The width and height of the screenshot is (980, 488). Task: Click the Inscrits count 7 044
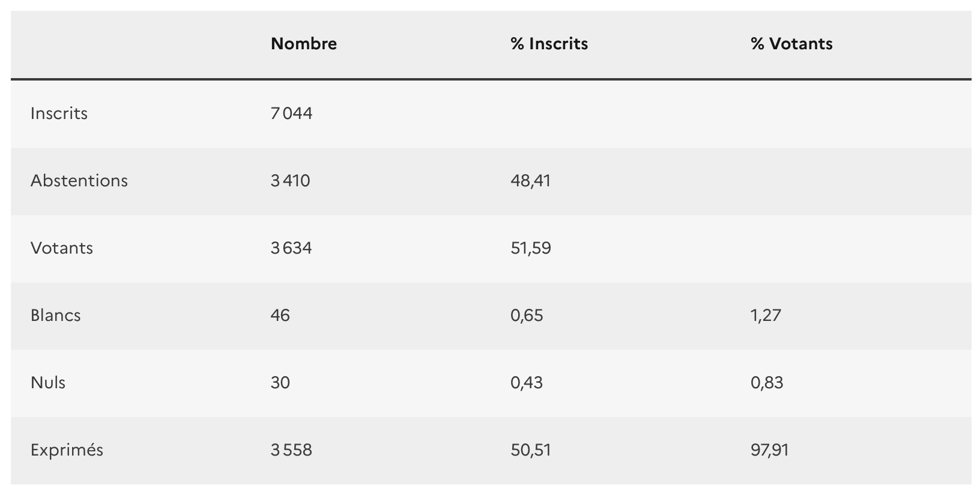[x=291, y=114]
